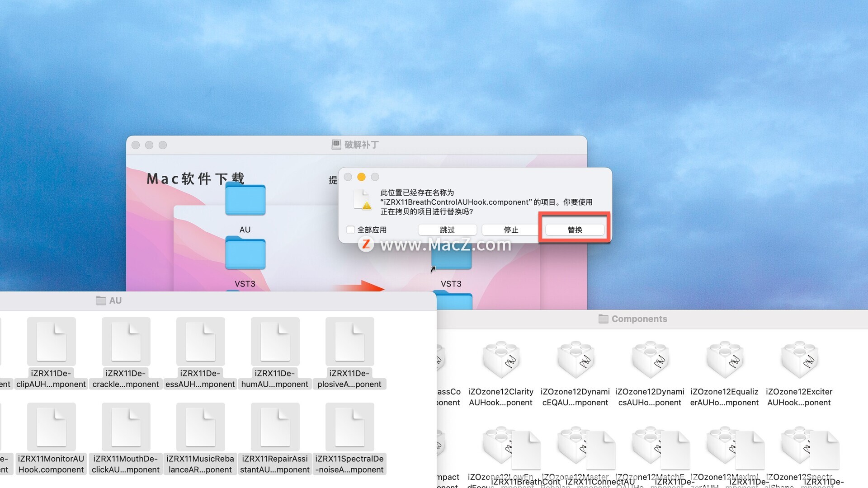Click the 停止 (Stop) button
The height and width of the screenshot is (488, 868).
coord(511,230)
